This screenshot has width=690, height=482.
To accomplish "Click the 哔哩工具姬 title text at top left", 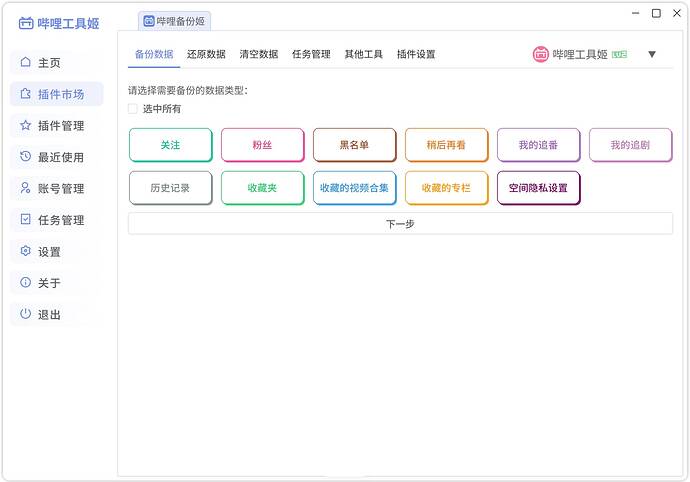I will point(68,23).
